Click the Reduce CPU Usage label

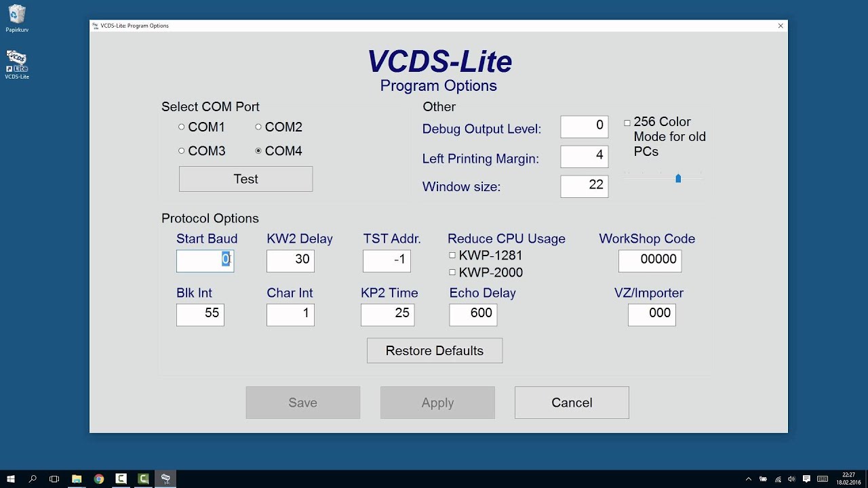[x=507, y=239]
